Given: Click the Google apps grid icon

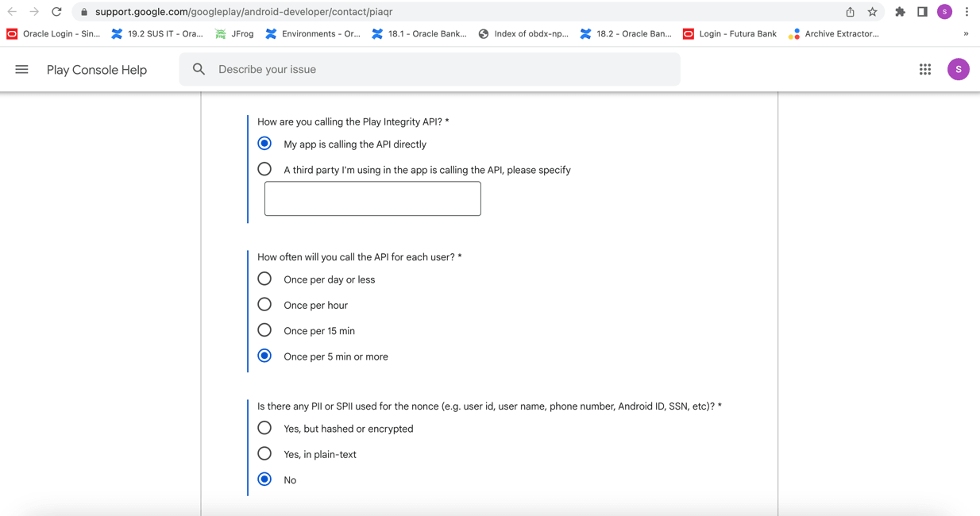Looking at the screenshot, I should (925, 70).
